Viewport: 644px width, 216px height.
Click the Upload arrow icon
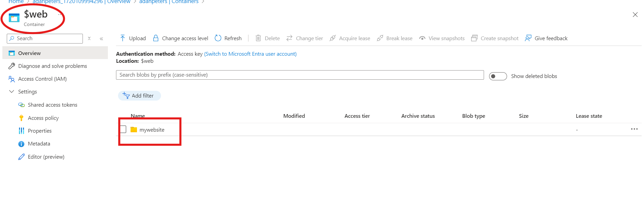pos(122,38)
